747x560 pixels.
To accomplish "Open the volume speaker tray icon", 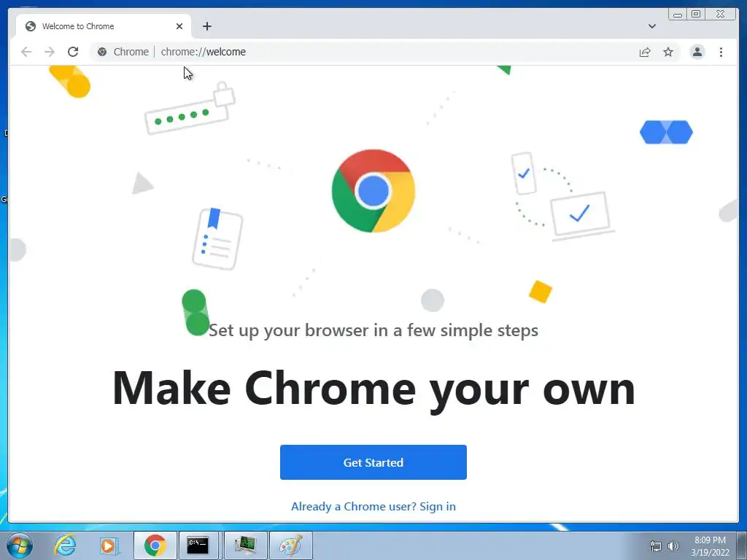I will pos(673,545).
